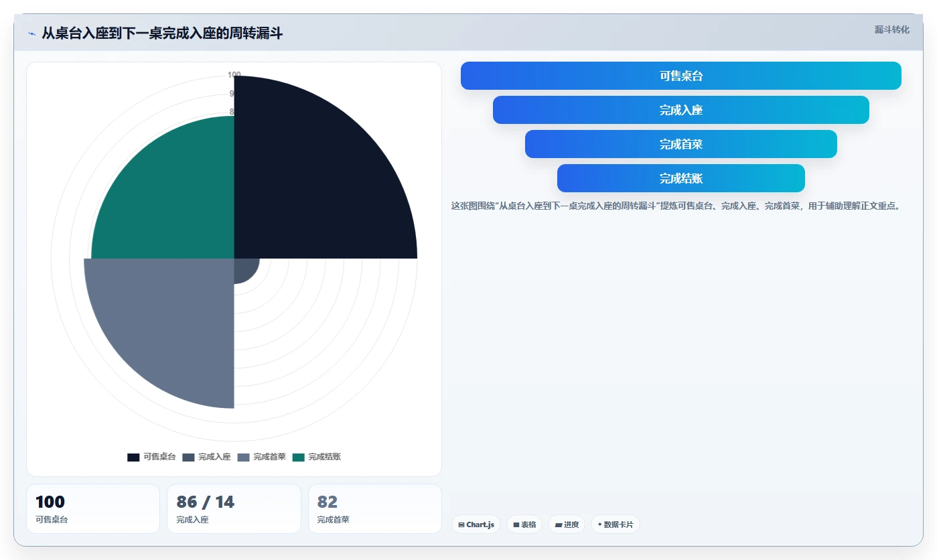Toggle 完成首菜 legend swatch
Screen dimensions: 937x560
(x=243, y=458)
